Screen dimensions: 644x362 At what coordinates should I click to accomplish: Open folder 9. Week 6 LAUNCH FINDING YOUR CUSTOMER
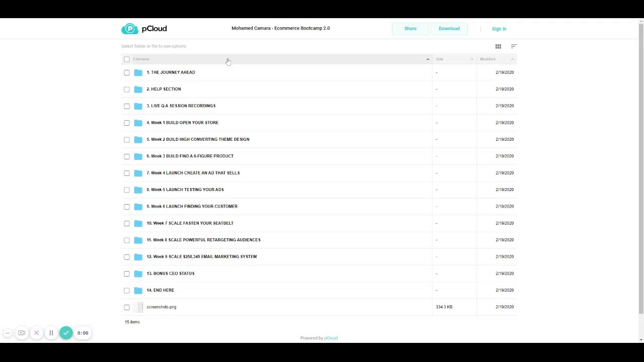pos(192,206)
